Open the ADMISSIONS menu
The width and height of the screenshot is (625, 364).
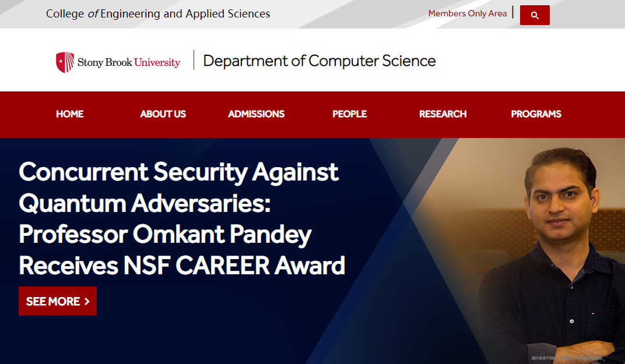tap(256, 114)
